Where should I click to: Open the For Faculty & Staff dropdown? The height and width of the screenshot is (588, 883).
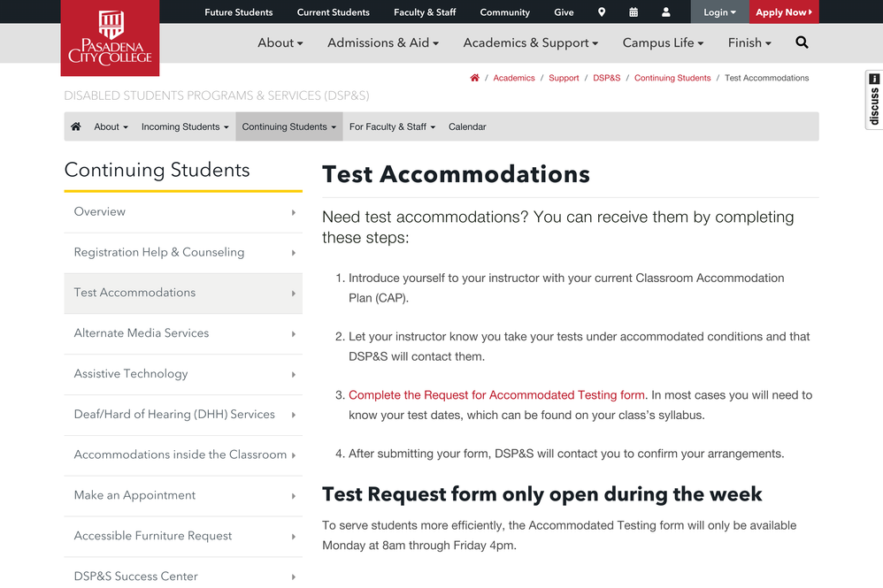tap(392, 126)
